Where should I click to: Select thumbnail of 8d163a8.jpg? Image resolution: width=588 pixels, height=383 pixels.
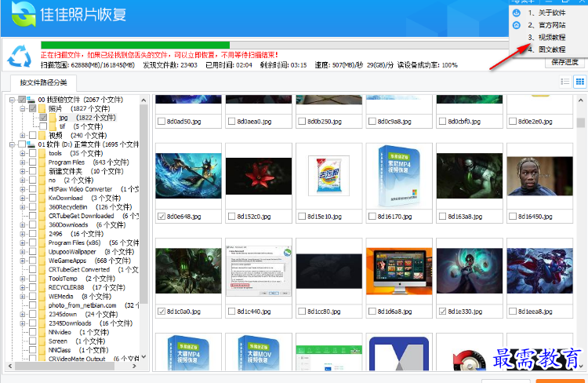coord(470,176)
